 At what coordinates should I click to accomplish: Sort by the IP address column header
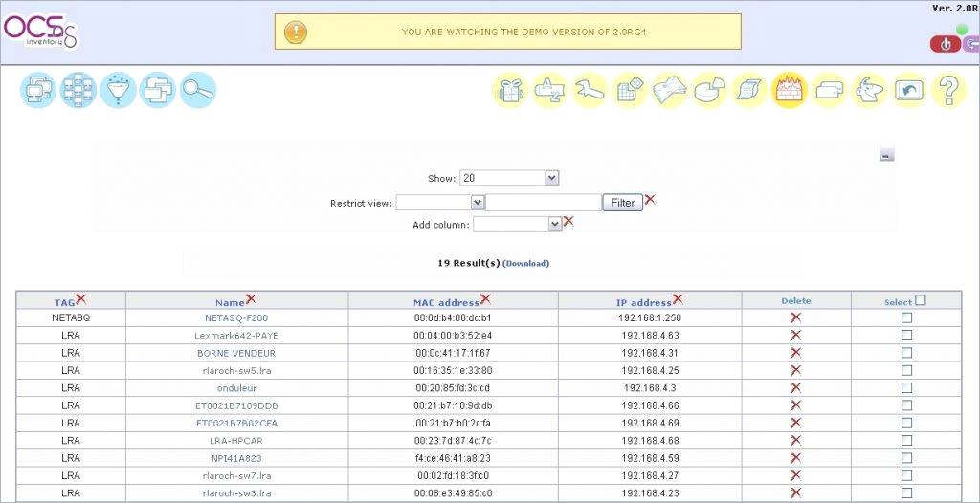coord(643,302)
